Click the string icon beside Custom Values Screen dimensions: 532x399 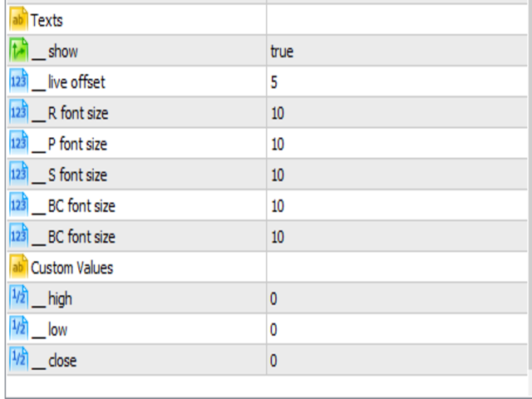coord(18,268)
